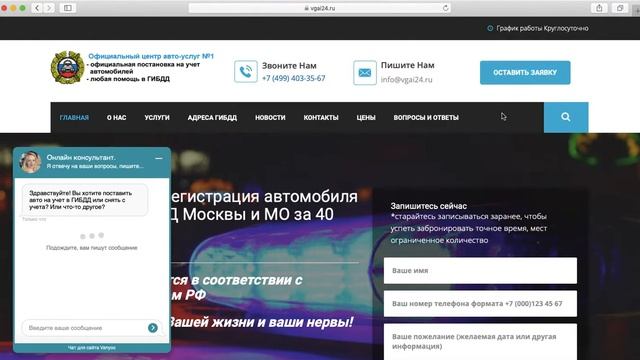Click Официальный центр авто-услуг №1 title

151,56
